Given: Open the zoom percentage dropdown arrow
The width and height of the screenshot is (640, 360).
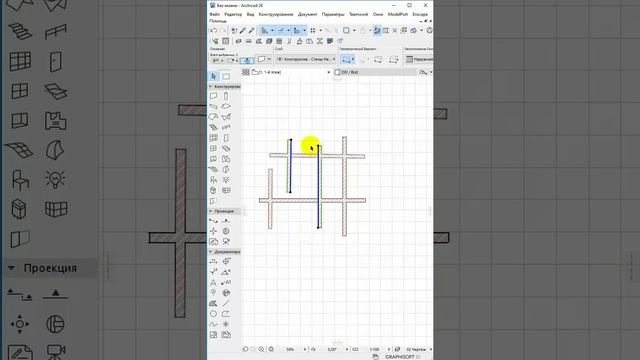Looking at the screenshot, I should tap(305, 350).
